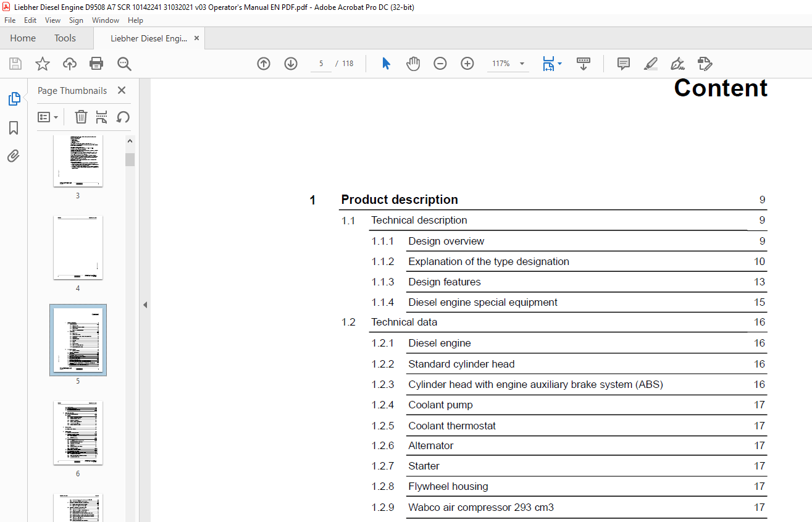Image resolution: width=812 pixels, height=522 pixels.
Task: Click thumbnails scrollbar up arrow
Action: [x=130, y=141]
